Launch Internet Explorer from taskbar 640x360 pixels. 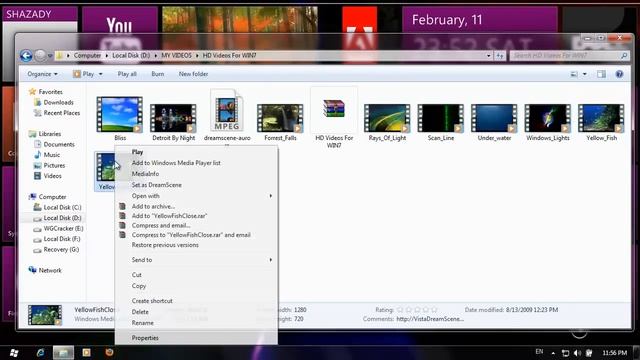(40, 353)
